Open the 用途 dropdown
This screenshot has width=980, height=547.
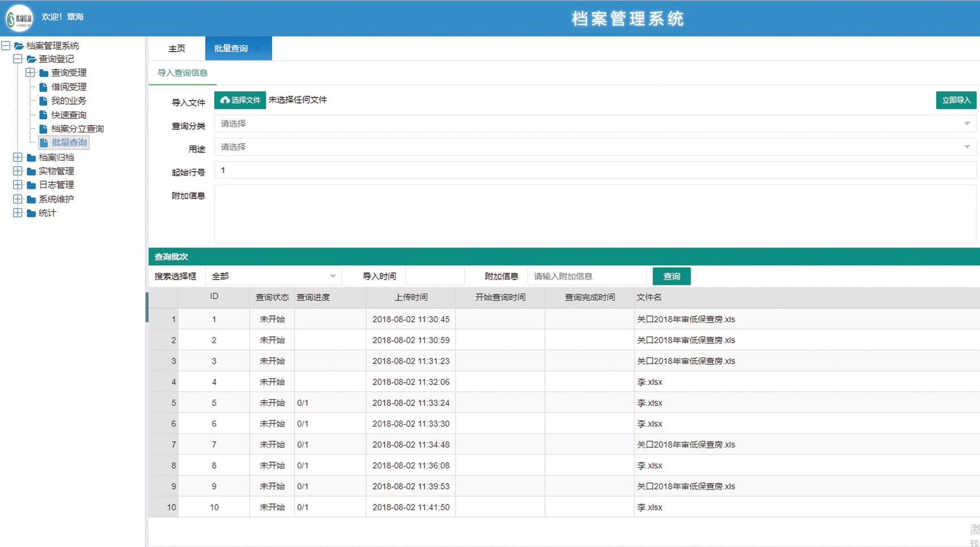595,147
